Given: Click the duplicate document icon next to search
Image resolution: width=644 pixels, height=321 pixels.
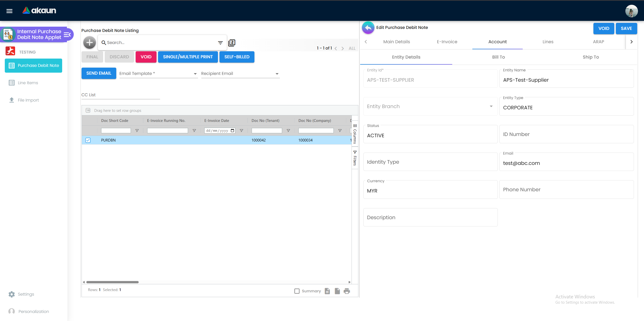Looking at the screenshot, I should pos(232,43).
